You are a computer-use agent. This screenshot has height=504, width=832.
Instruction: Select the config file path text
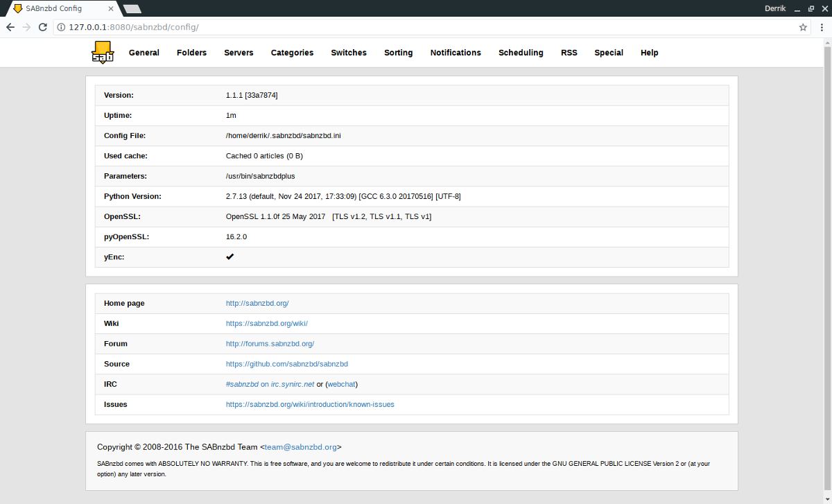click(x=284, y=136)
